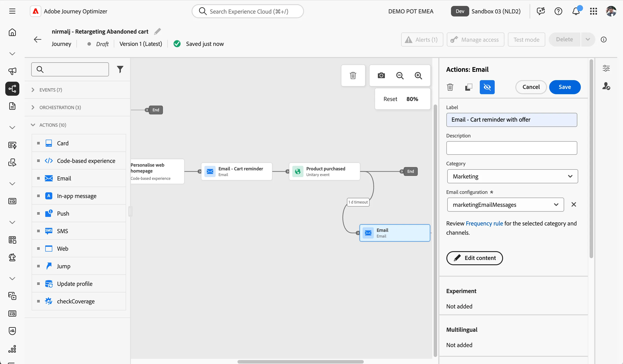Viewport: 623px width, 364px height.
Task: Zoom out the journey canvas
Action: click(x=400, y=75)
